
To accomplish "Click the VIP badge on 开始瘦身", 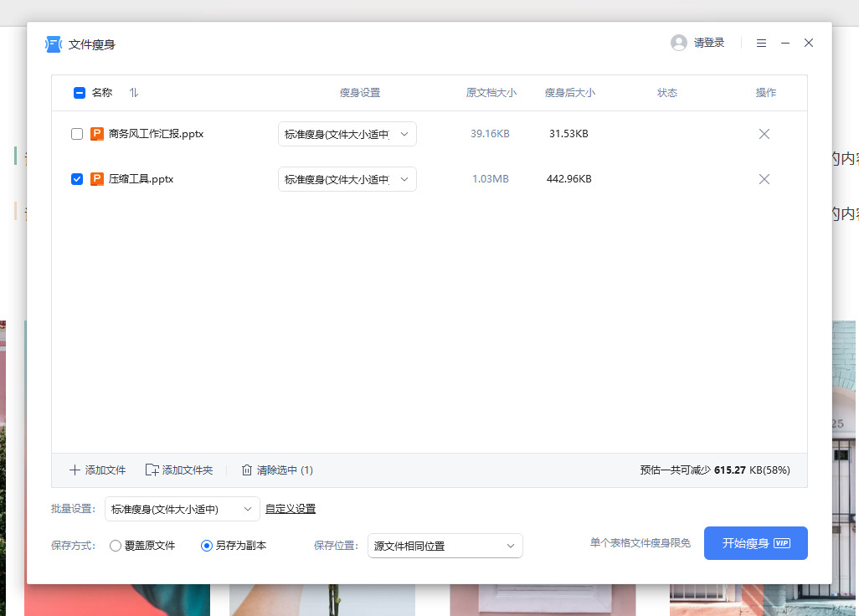I will pos(782,543).
